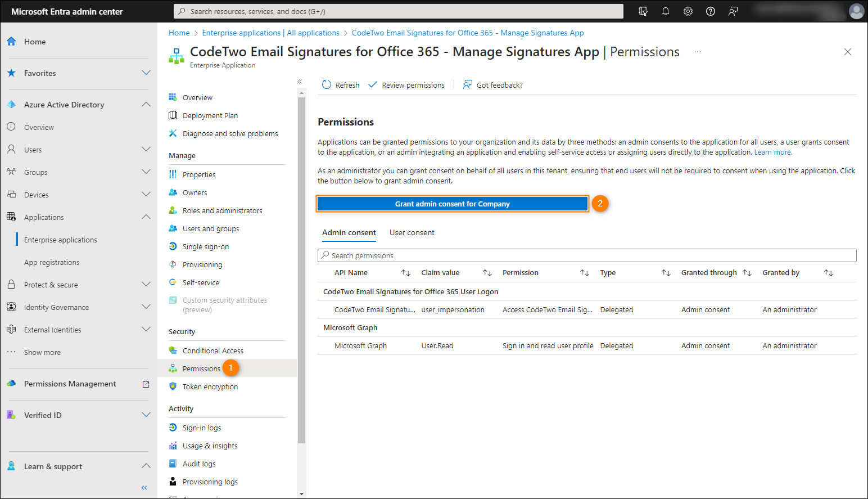Click the Deployment Plan book icon
This screenshot has height=499, width=868.
pyautogui.click(x=173, y=115)
